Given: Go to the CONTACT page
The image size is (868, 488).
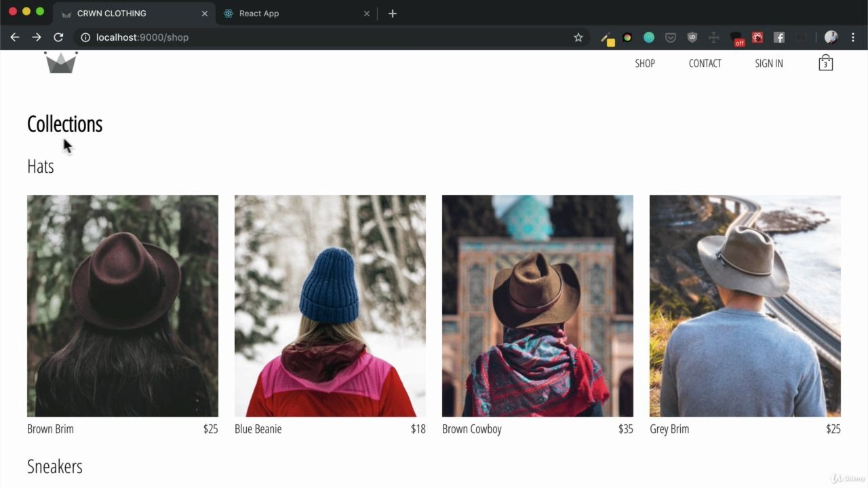Looking at the screenshot, I should [x=705, y=63].
